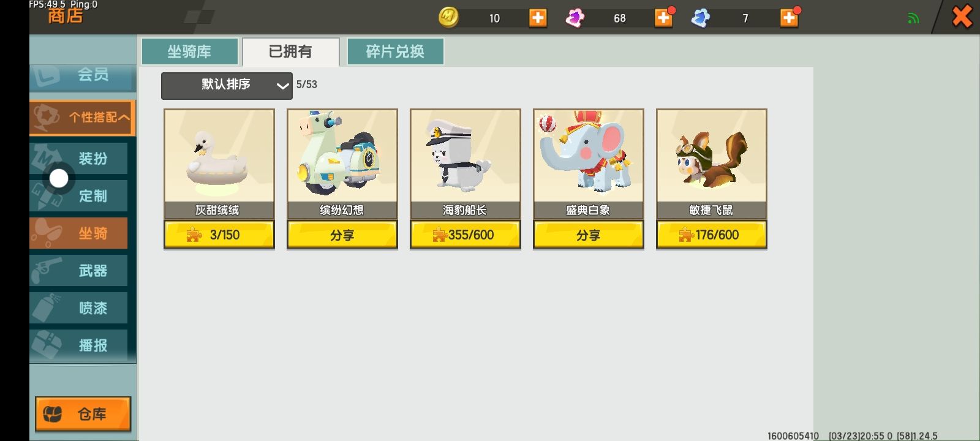This screenshot has height=441, width=980.
Task: Open the 碎片兑换 tab
Action: [x=395, y=51]
